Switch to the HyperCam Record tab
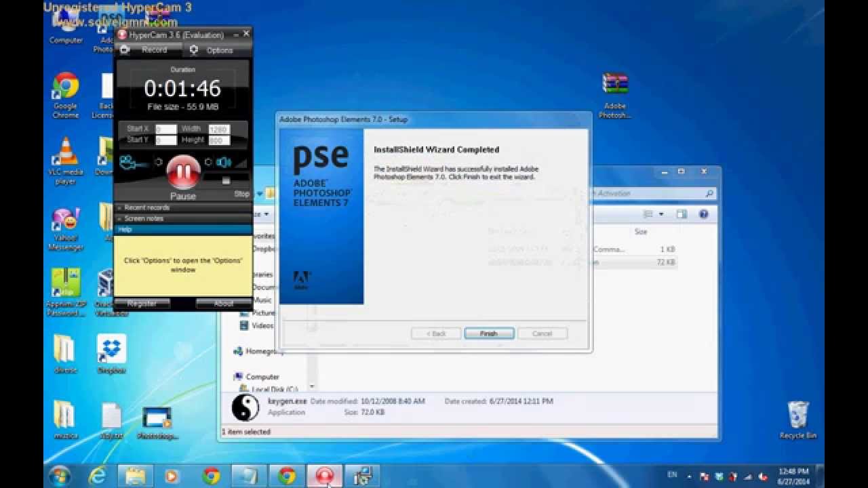This screenshot has width=868, height=488. (x=149, y=50)
